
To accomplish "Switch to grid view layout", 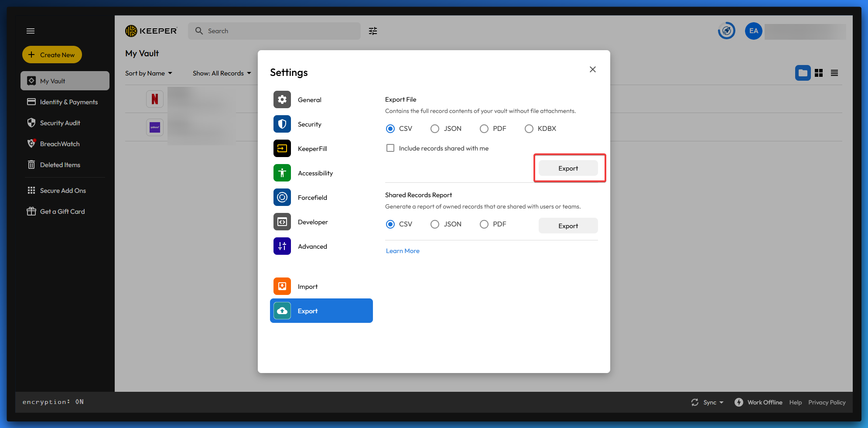I will [x=819, y=73].
